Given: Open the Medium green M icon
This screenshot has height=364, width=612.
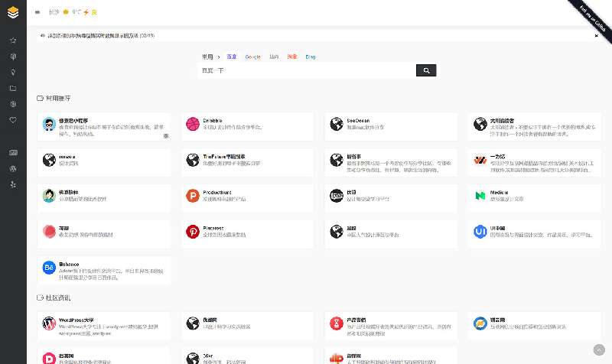Looking at the screenshot, I should [480, 196].
